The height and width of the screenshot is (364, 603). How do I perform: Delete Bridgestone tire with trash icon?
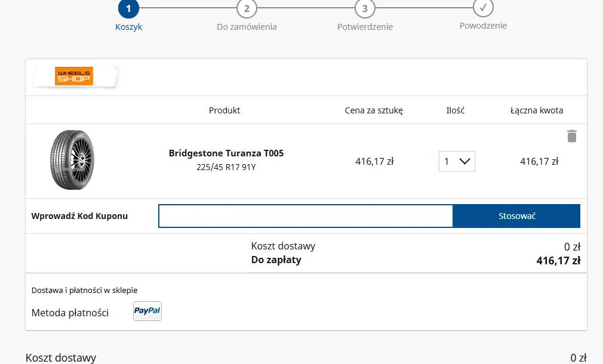pos(572,136)
